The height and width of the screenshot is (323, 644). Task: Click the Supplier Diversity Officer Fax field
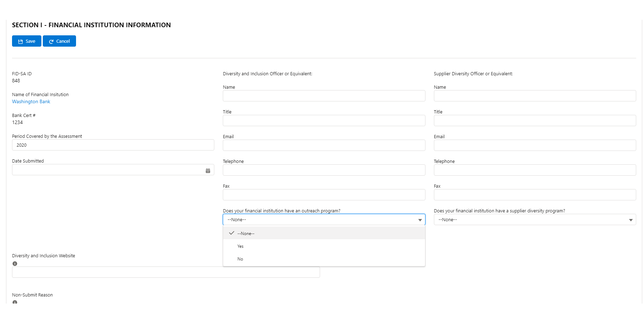535,195
